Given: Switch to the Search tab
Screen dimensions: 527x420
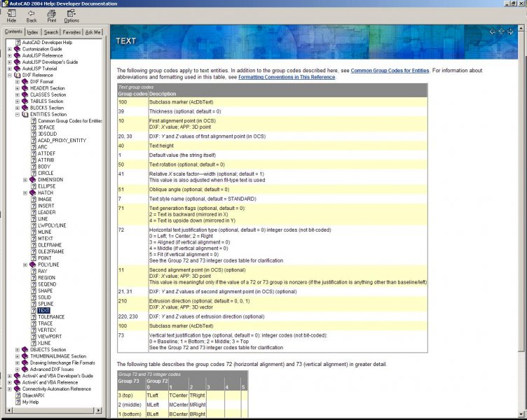Looking at the screenshot, I should (50, 32).
